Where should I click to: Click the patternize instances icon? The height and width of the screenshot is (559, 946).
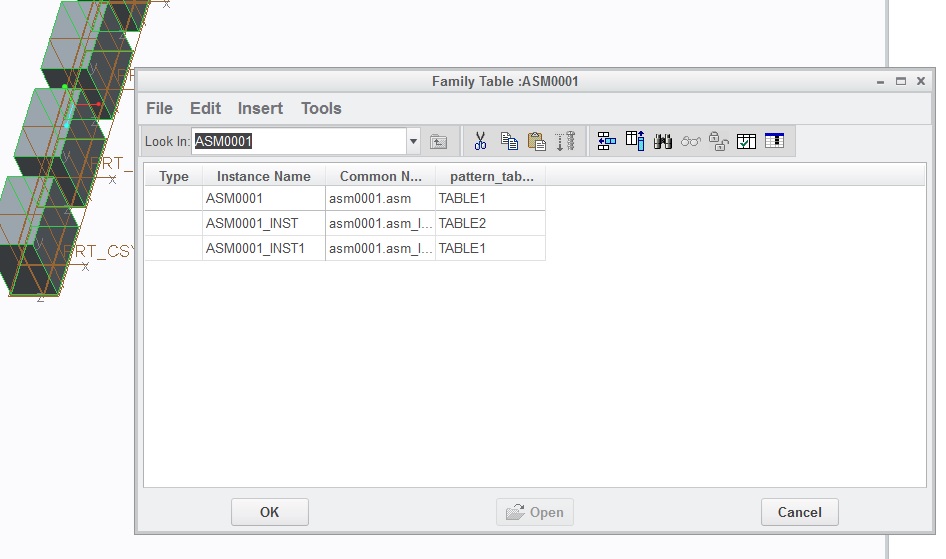coord(565,142)
